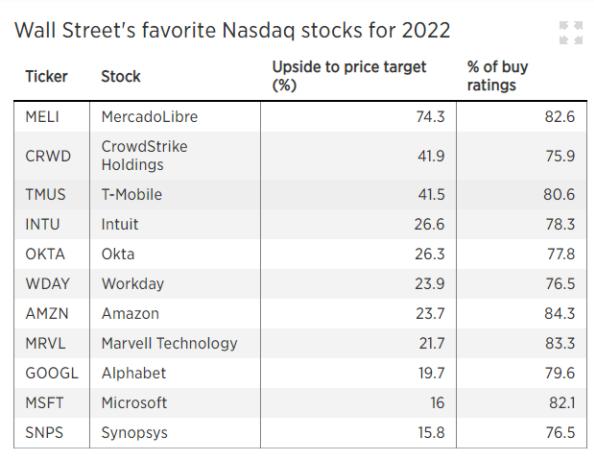Click the CrowdStrike Holdings stock name
The image size is (594, 463).
[144, 156]
